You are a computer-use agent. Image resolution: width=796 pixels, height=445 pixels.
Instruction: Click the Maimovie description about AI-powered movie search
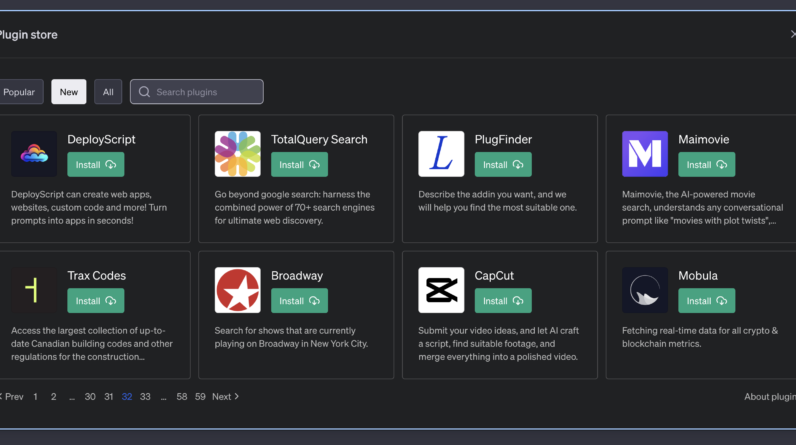703,208
